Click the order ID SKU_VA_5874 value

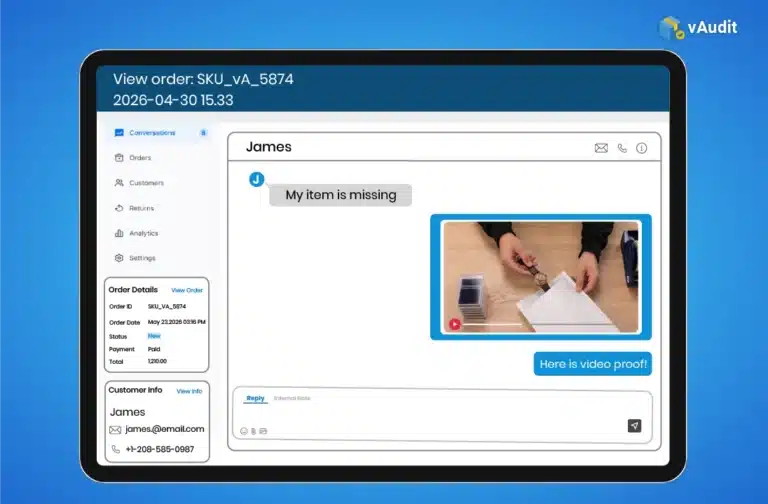[x=167, y=307]
